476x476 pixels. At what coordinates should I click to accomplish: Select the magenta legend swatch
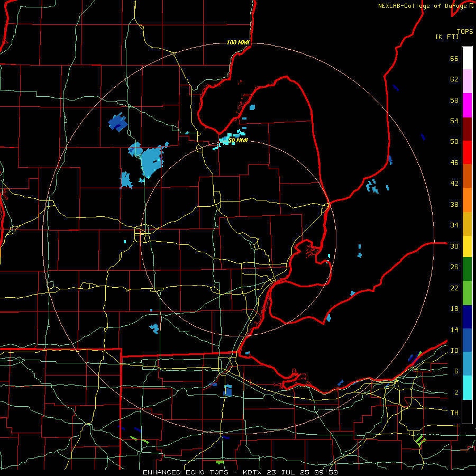click(x=467, y=105)
